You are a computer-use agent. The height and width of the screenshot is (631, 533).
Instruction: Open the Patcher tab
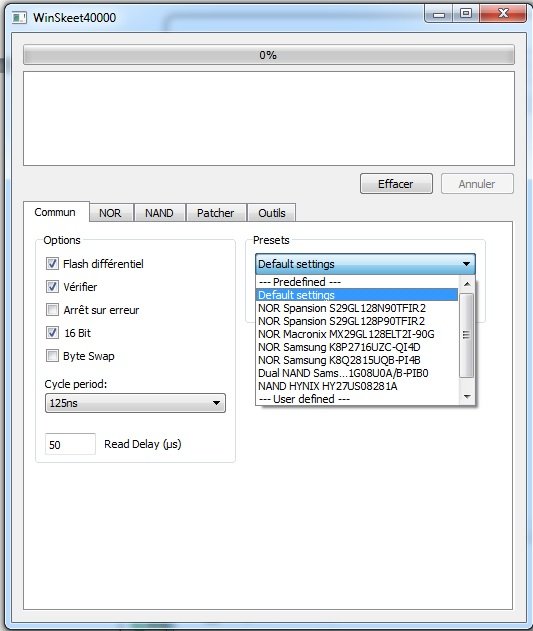[215, 213]
